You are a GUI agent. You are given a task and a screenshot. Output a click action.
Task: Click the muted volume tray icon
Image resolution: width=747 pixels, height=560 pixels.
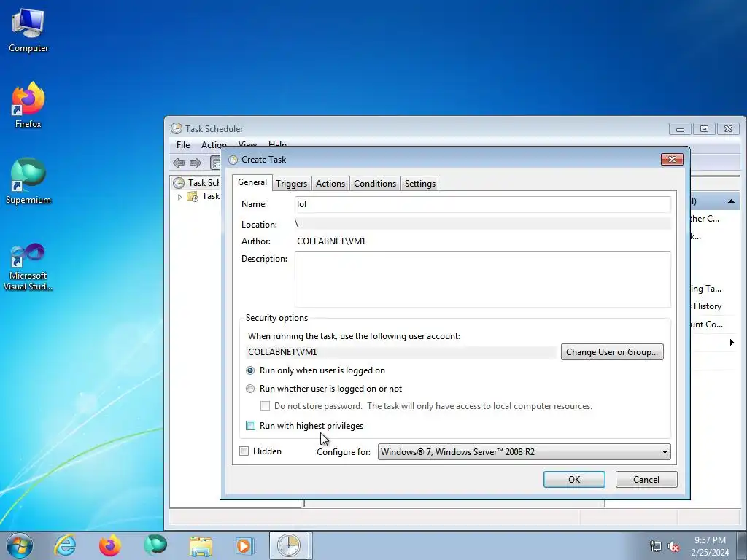point(673,547)
